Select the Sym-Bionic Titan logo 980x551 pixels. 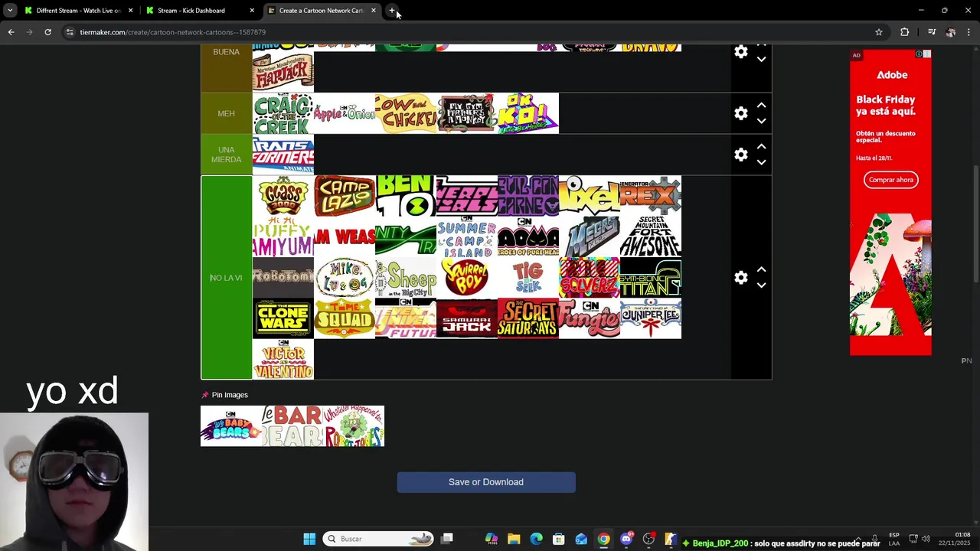click(651, 277)
